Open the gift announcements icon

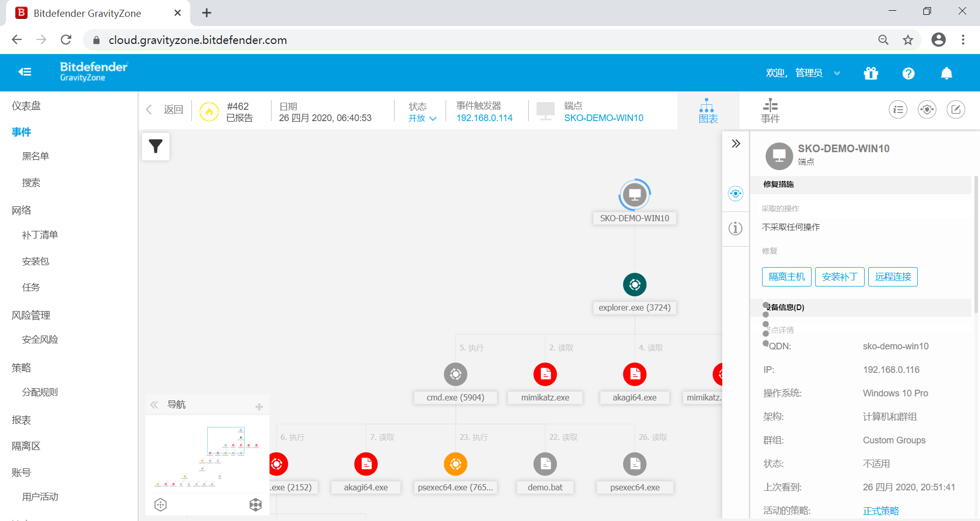click(871, 74)
